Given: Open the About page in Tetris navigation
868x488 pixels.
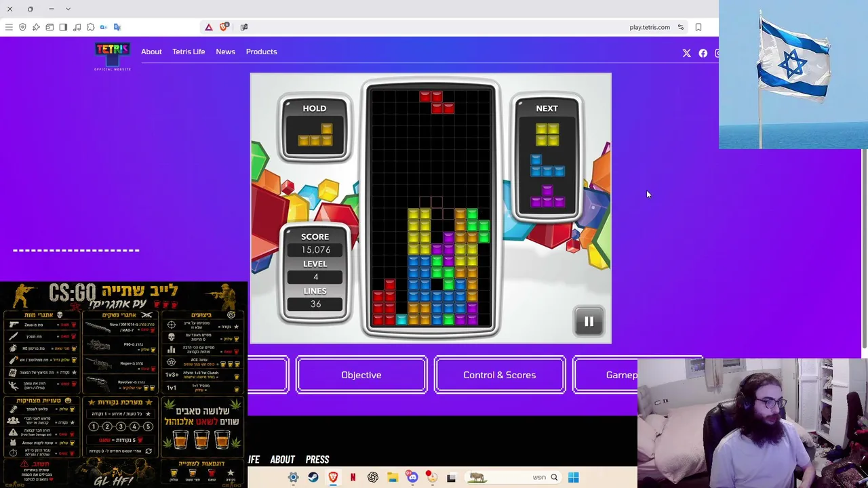Looking at the screenshot, I should tap(151, 52).
